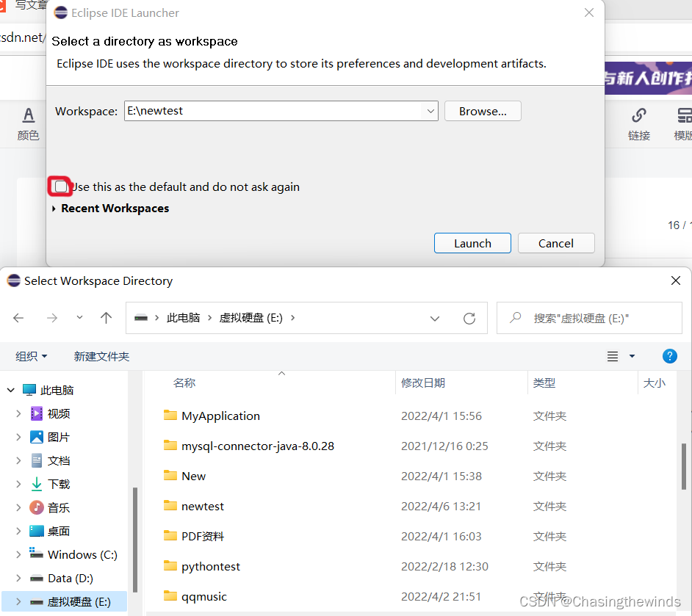Select 文档 in the navigation tree
The width and height of the screenshot is (692, 616).
tap(59, 461)
